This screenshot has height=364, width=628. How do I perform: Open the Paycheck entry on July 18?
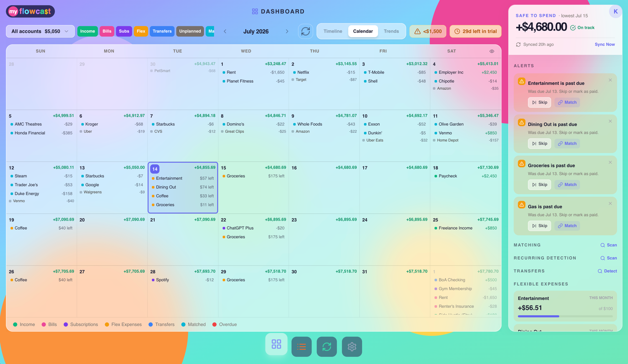click(466, 176)
